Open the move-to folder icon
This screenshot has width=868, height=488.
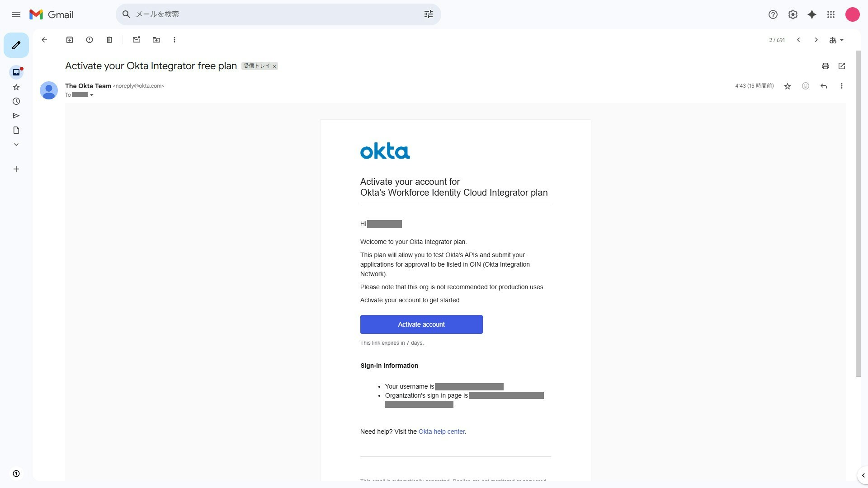[156, 40]
